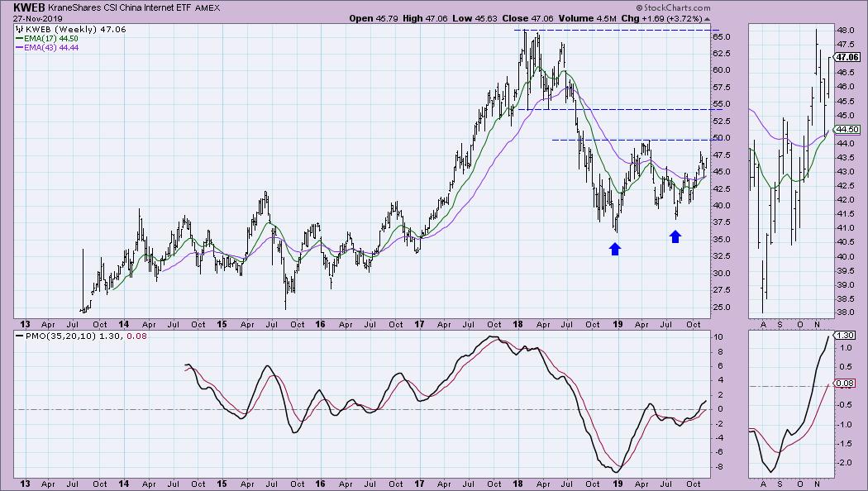The width and height of the screenshot is (868, 491).
Task: Click year 16 on the price panel time axis
Action: pyautogui.click(x=320, y=324)
